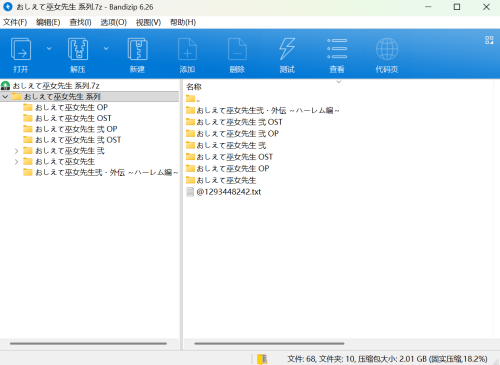Image resolution: width=500 pixels, height=365 pixels.
Task: Select おしえて巫女先生 OP in tree
Action: tap(71, 107)
